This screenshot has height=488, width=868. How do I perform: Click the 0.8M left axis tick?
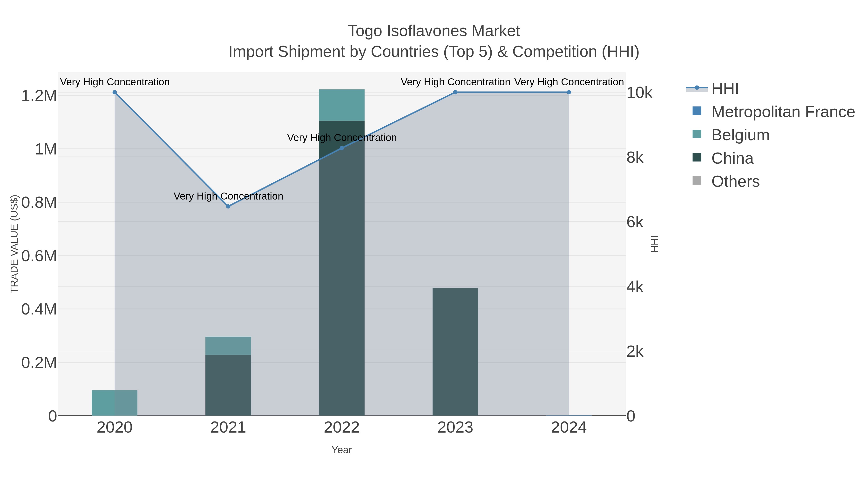tap(39, 202)
